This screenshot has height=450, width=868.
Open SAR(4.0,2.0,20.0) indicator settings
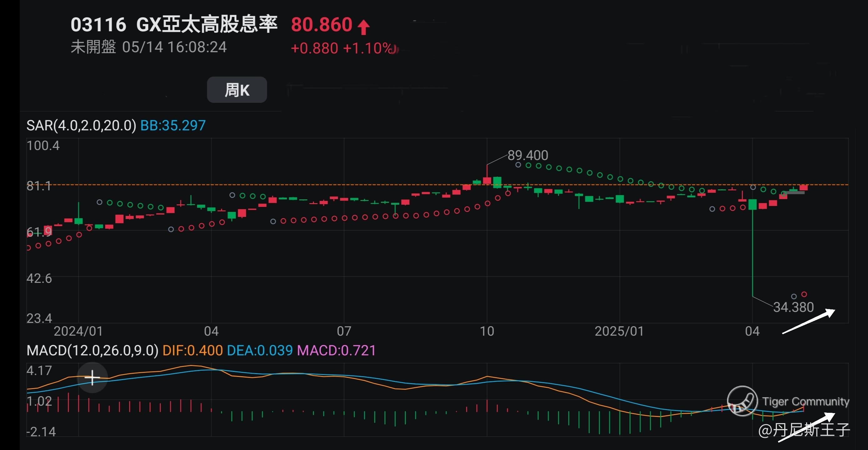[81, 125]
